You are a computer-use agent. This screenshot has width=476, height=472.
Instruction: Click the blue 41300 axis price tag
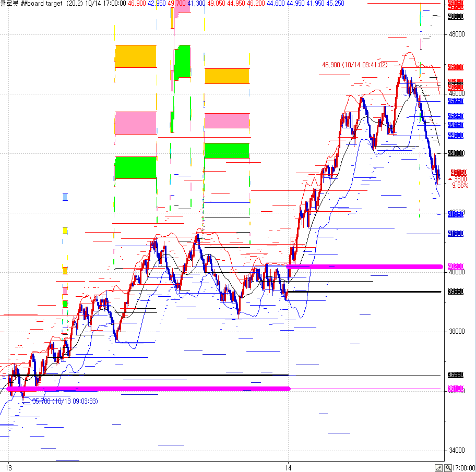point(456,234)
